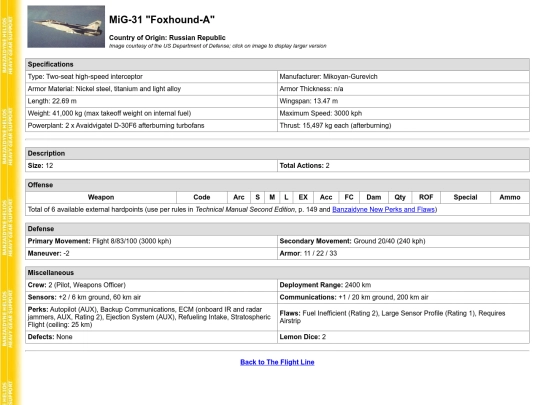The height and width of the screenshot is (405, 540).
Task: Select the Thrust: 15,497 kg each cell
Action: 403,125
